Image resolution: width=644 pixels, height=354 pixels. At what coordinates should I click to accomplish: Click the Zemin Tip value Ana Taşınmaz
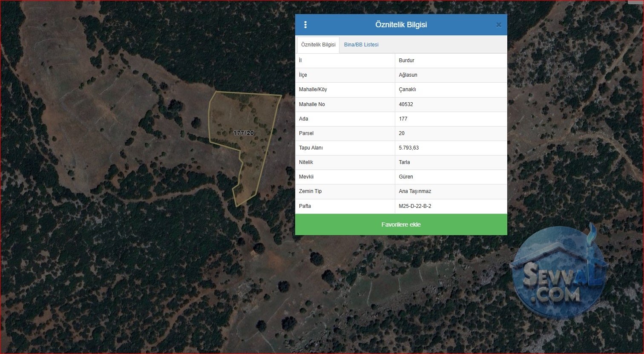[x=415, y=191]
